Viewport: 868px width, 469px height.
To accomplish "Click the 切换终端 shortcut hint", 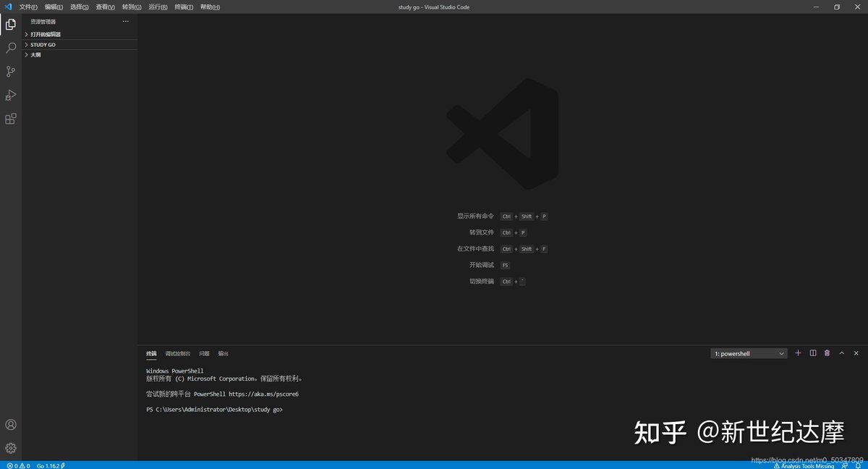I will coord(482,281).
